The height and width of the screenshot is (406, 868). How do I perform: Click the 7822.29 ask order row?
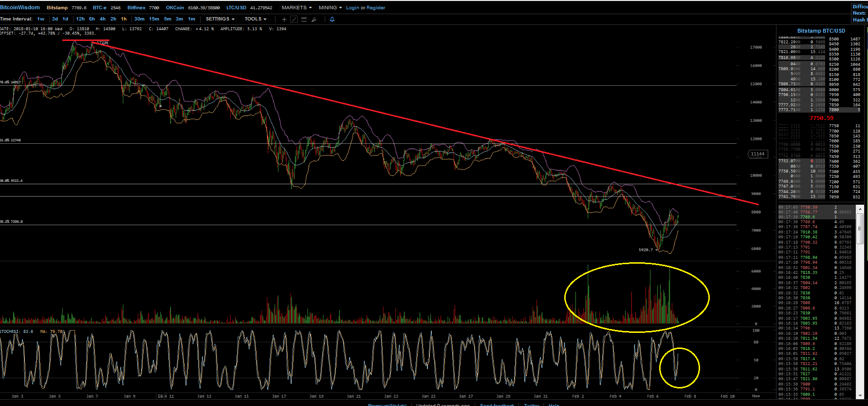click(x=802, y=42)
